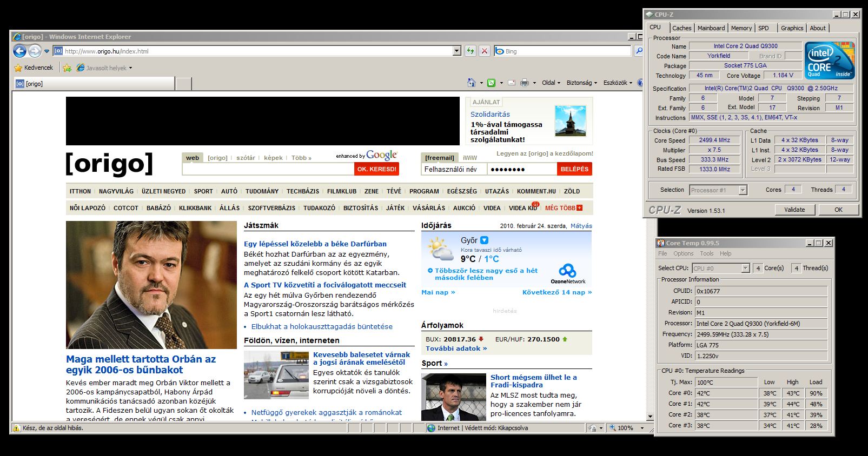Open Core Temp File menu

pyautogui.click(x=662, y=253)
